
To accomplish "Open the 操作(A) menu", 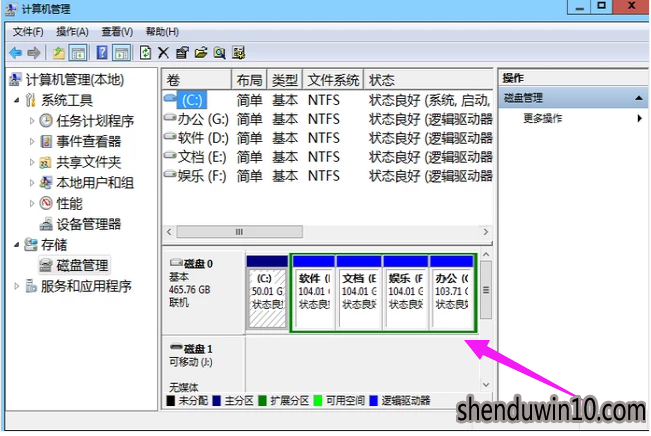I will pyautogui.click(x=72, y=32).
